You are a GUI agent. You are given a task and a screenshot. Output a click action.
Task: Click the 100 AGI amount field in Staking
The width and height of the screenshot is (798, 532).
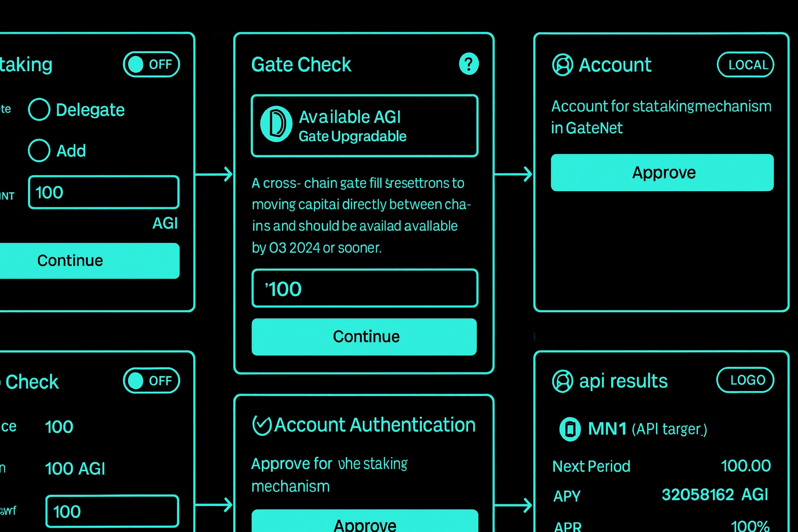(x=103, y=192)
